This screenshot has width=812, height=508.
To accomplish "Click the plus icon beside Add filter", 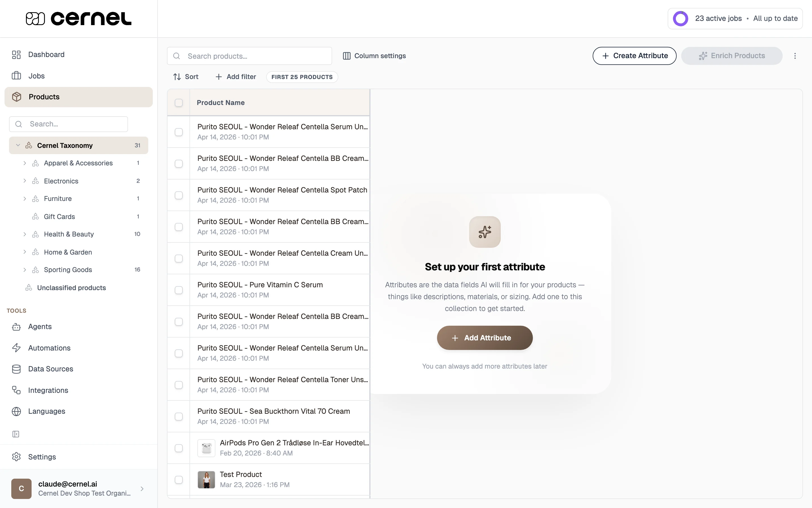I will pyautogui.click(x=219, y=76).
